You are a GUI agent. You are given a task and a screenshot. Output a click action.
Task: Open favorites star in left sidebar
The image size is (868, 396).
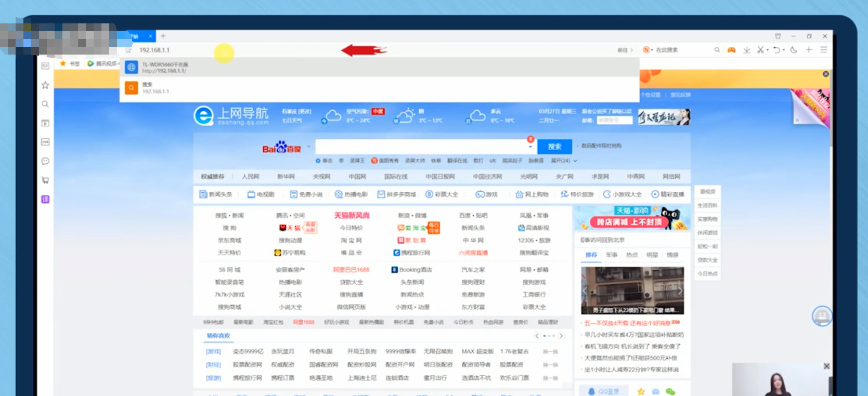[45, 85]
